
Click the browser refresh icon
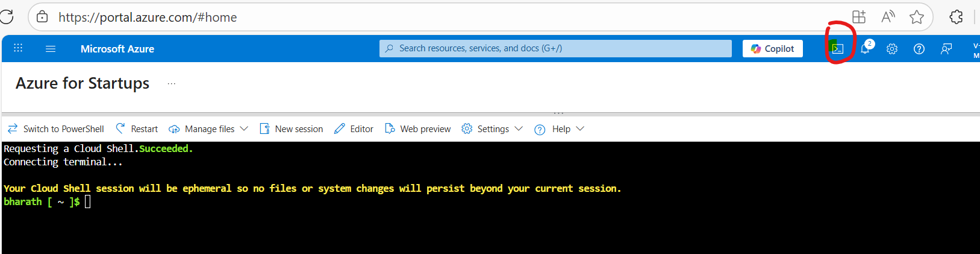pos(6,16)
